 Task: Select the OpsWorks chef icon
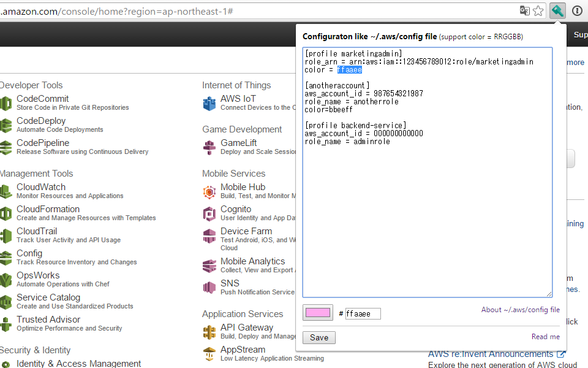(6, 279)
